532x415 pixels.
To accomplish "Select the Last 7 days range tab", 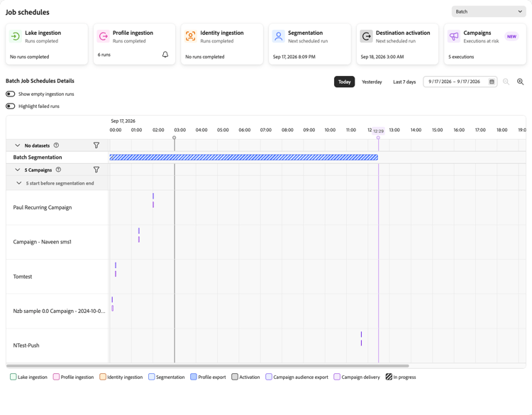I will coord(404,82).
